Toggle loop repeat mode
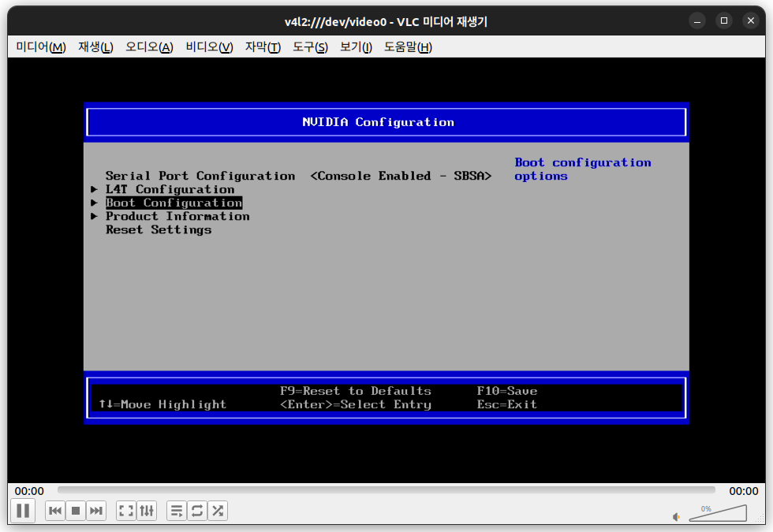773x532 pixels. coord(197,511)
